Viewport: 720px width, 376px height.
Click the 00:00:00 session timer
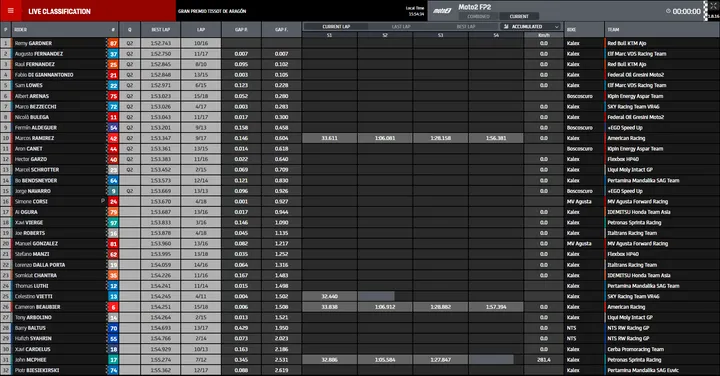[x=686, y=11]
